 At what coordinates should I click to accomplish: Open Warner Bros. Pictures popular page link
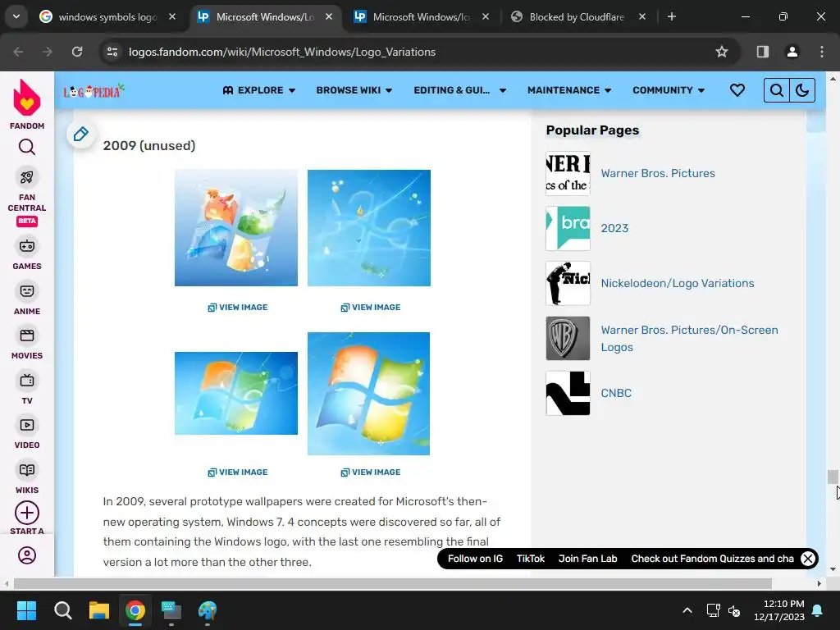[x=658, y=173]
